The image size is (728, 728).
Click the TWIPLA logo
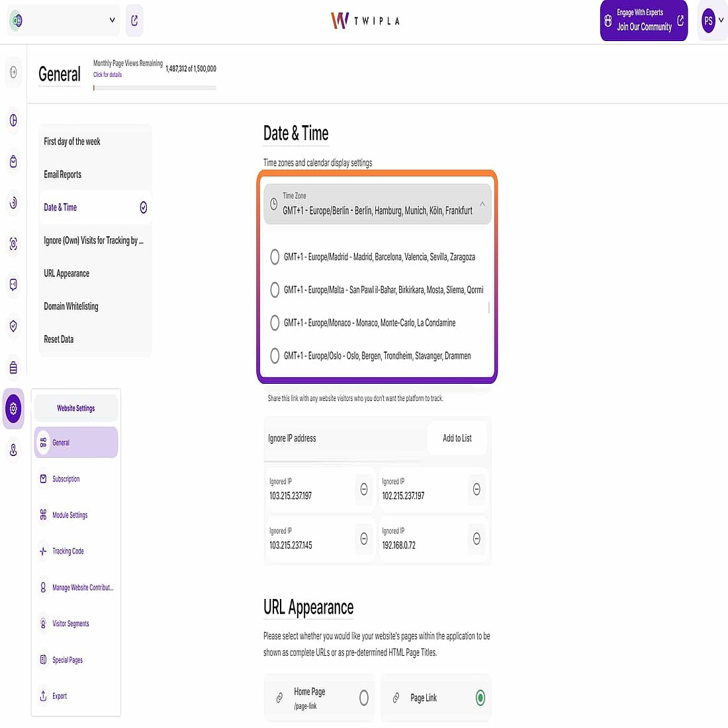point(365,21)
